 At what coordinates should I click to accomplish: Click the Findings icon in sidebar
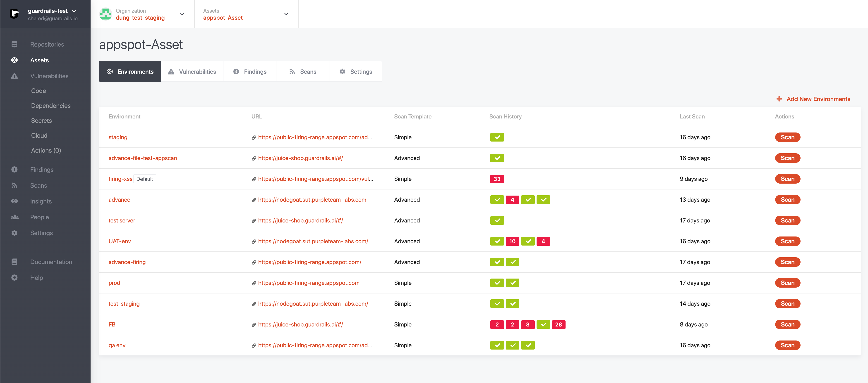(x=15, y=169)
